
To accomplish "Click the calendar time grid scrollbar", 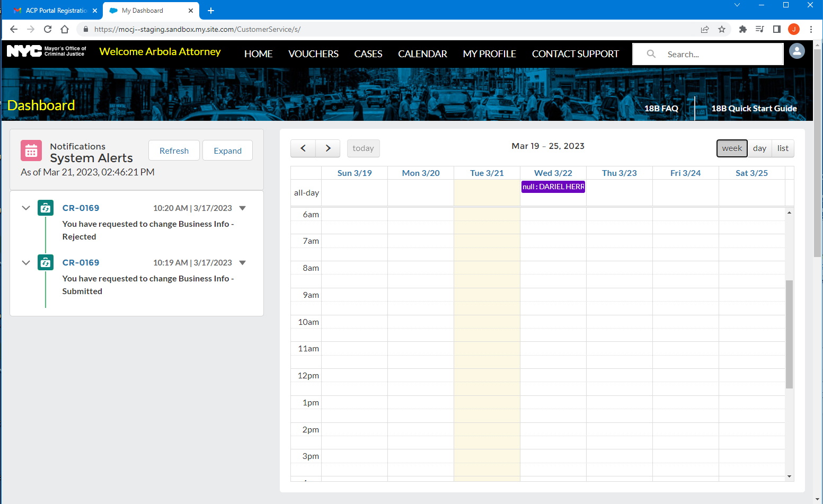I will point(789,334).
